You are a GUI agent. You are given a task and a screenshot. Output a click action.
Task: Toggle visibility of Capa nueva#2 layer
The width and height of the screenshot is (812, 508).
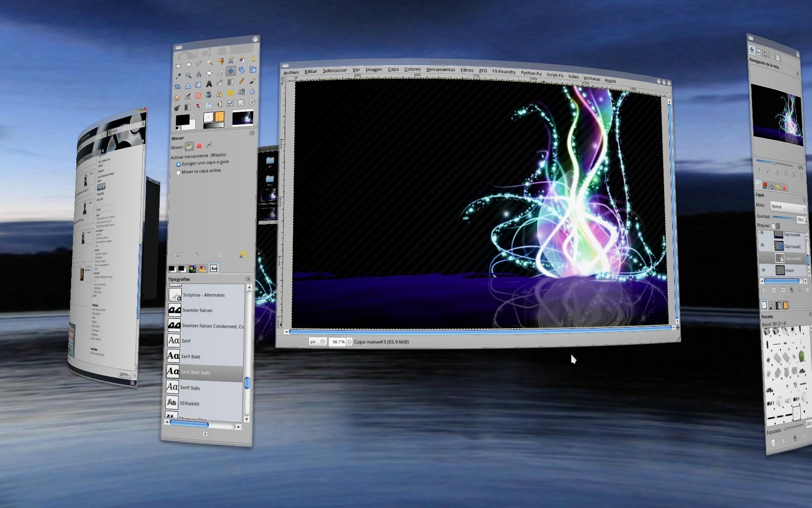click(x=762, y=245)
